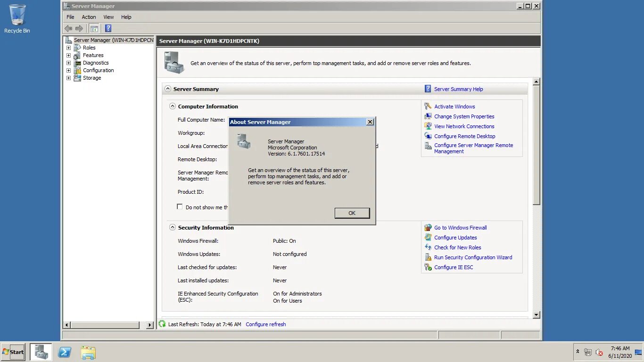Select the Roles icon in tree
The width and height of the screenshot is (644, 362).
click(77, 48)
